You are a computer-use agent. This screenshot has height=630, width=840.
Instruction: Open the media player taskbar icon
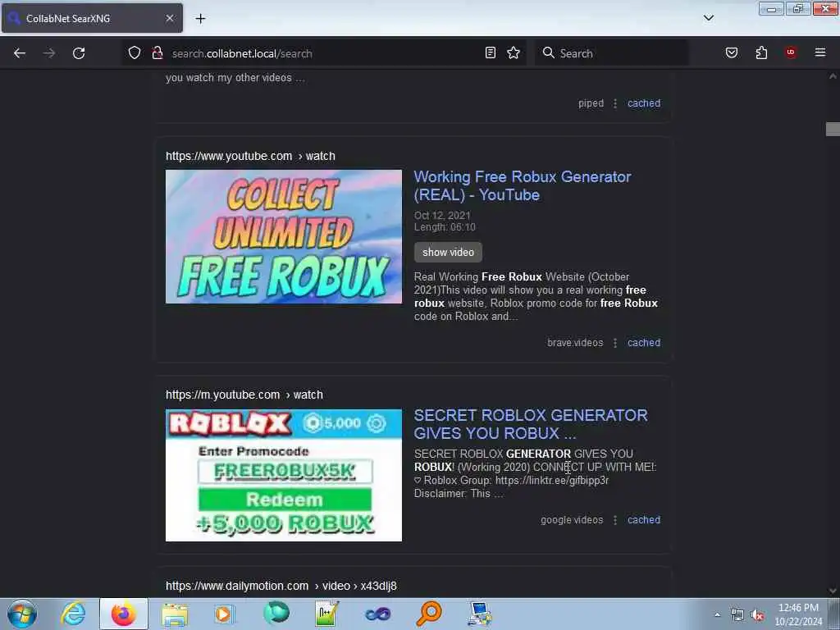click(224, 614)
